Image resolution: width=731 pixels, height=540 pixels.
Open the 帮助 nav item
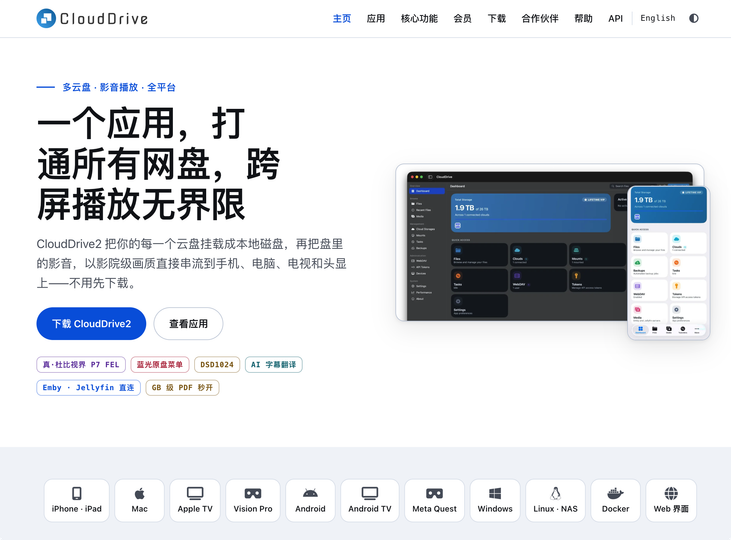[x=583, y=19]
